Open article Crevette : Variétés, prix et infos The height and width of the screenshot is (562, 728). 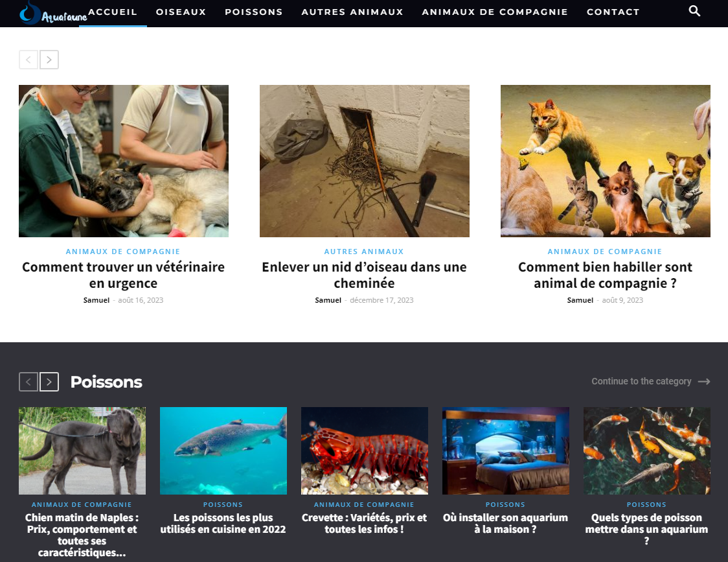click(365, 523)
